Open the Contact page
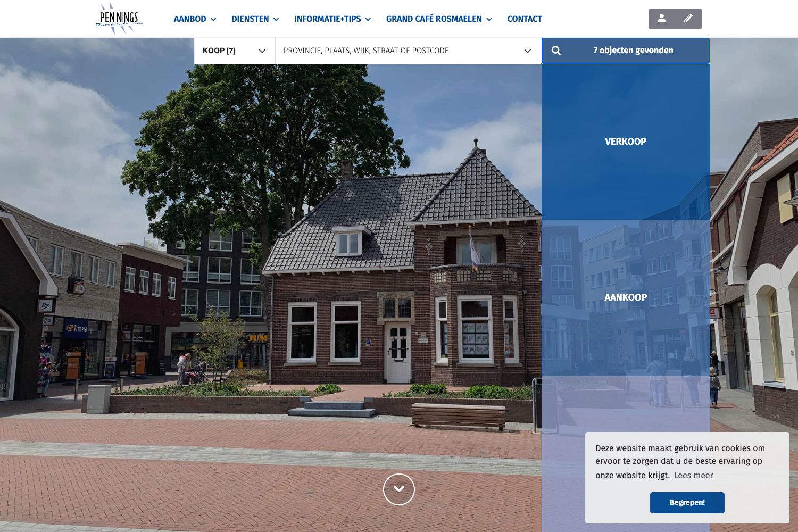The height and width of the screenshot is (532, 798). coord(525,19)
